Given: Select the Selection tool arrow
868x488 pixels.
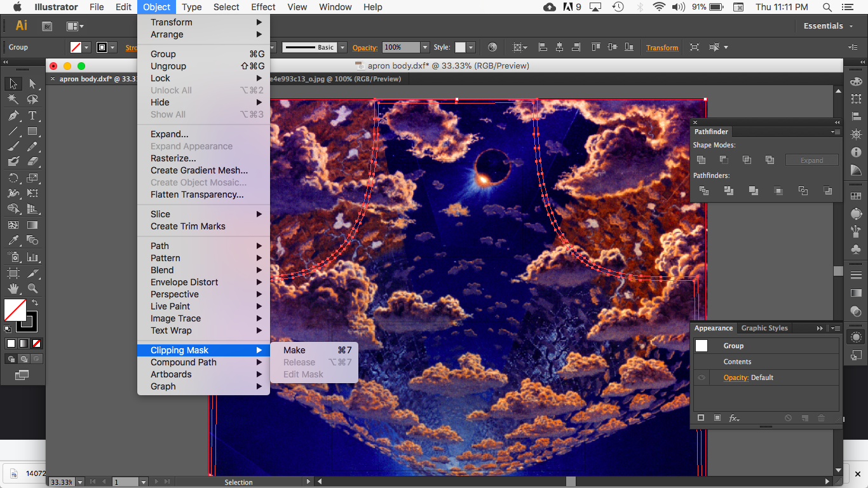Looking at the screenshot, I should (13, 84).
